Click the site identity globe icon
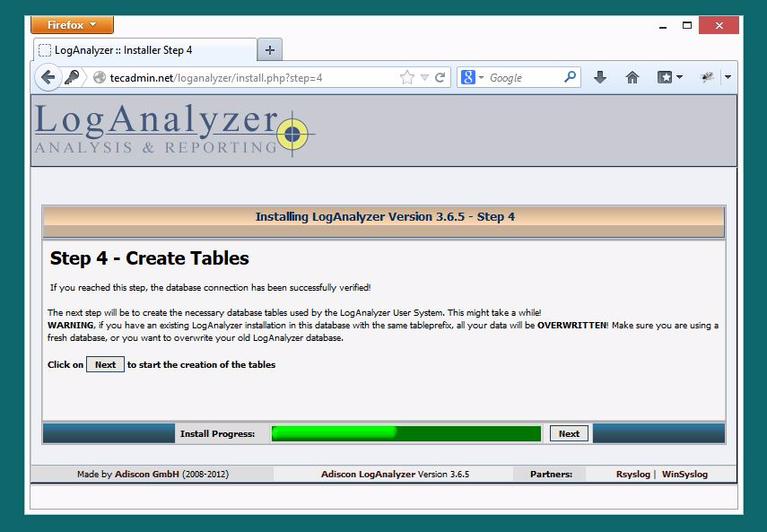767x532 pixels. tap(100, 77)
